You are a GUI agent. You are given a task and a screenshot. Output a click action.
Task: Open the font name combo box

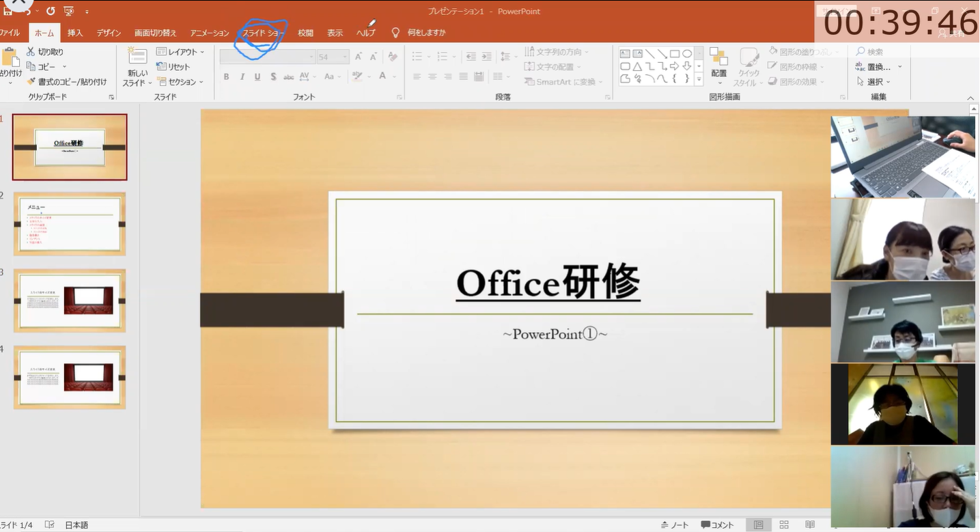point(267,57)
